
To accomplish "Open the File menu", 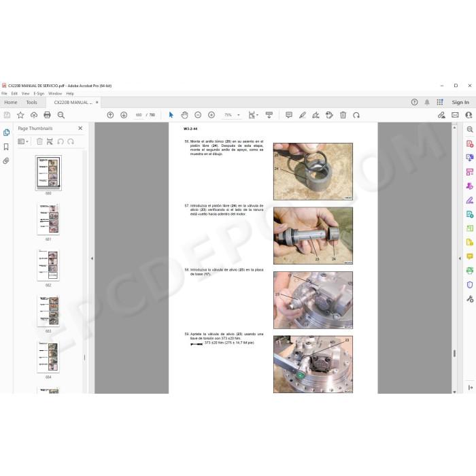I will (x=4, y=94).
